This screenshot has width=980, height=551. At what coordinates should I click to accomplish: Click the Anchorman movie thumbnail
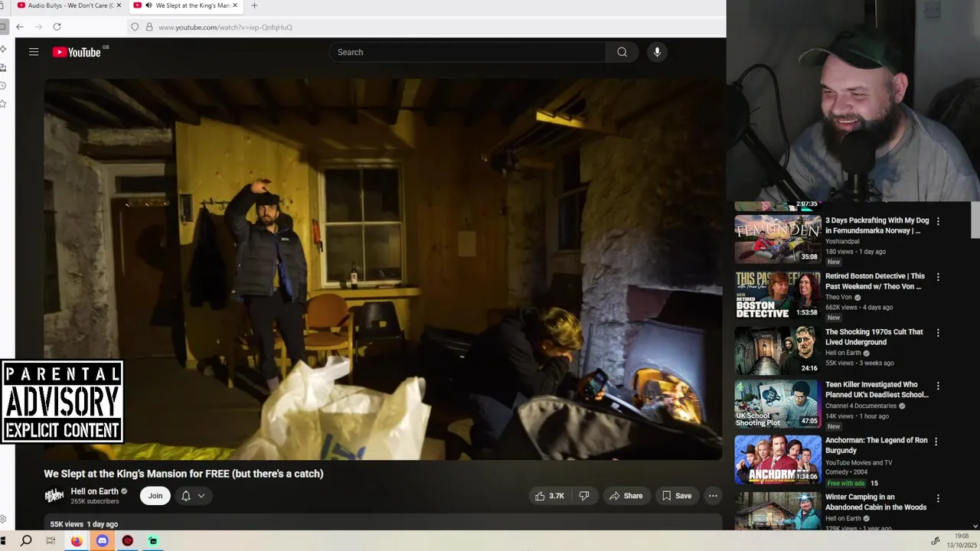778,460
